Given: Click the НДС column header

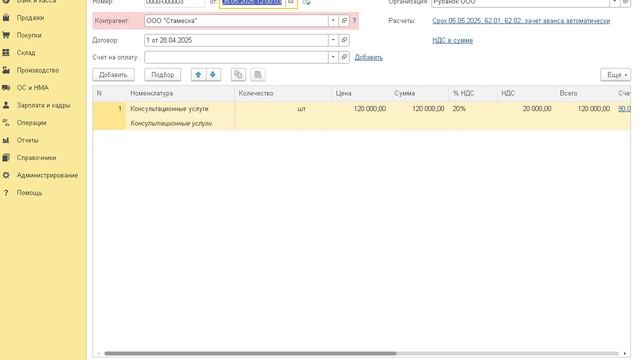Looking at the screenshot, I should click(526, 93).
